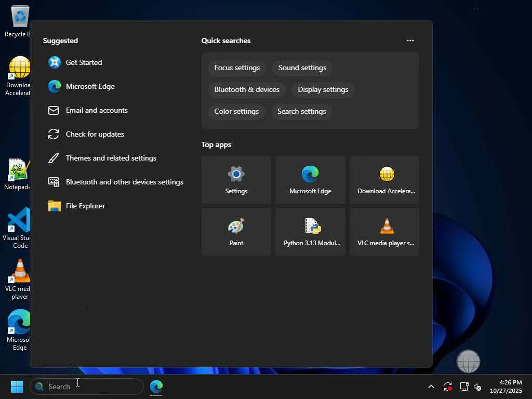Viewport: 532px width, 399px height.
Task: Select the Download Accelerator desktop shortcut
Action: [18, 76]
